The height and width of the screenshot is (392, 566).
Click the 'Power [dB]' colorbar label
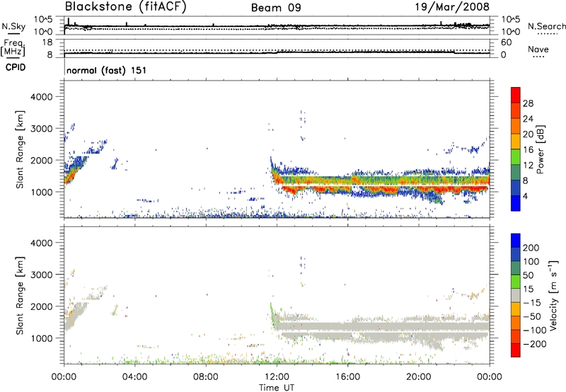pyautogui.click(x=541, y=149)
